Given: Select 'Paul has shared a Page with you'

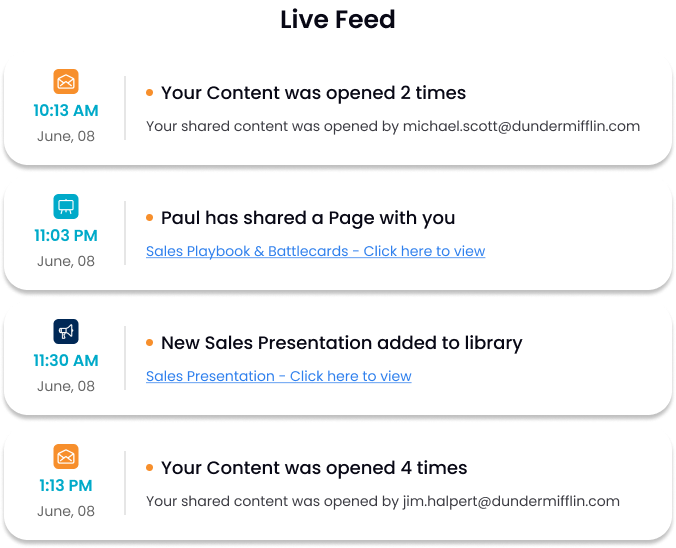Looking at the screenshot, I should [x=308, y=218].
